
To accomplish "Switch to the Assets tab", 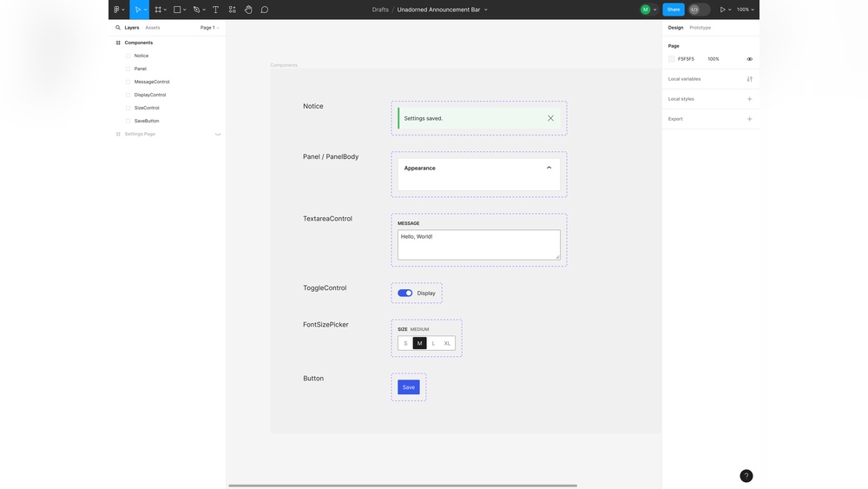I will point(153,27).
